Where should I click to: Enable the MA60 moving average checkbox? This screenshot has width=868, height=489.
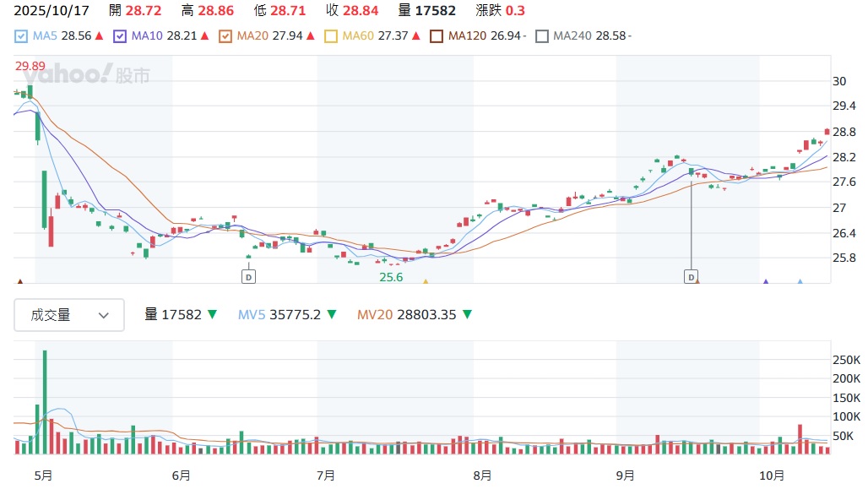(x=331, y=36)
